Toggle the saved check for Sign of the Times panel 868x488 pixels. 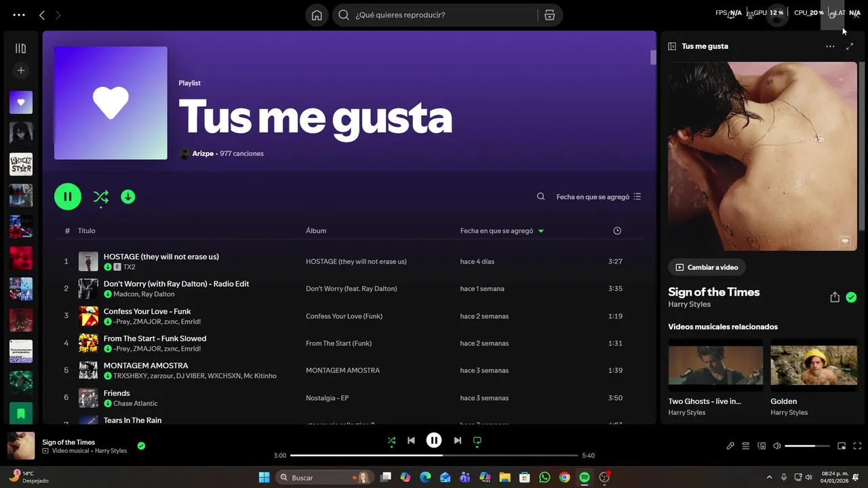(851, 297)
